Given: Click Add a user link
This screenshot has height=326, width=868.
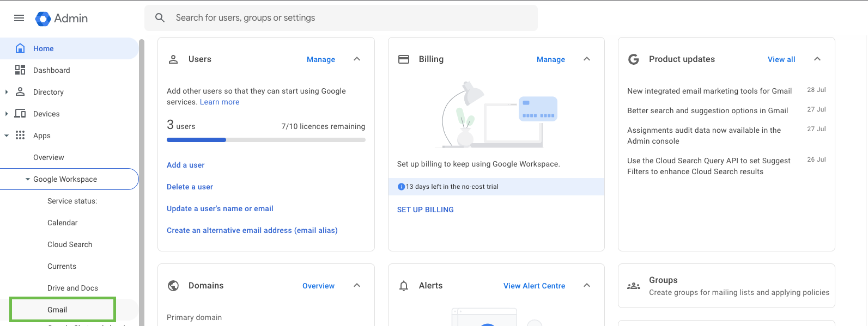Looking at the screenshot, I should tap(186, 165).
